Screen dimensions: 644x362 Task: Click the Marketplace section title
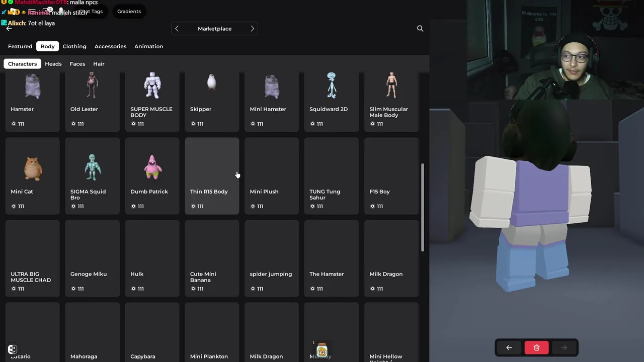[x=215, y=29]
